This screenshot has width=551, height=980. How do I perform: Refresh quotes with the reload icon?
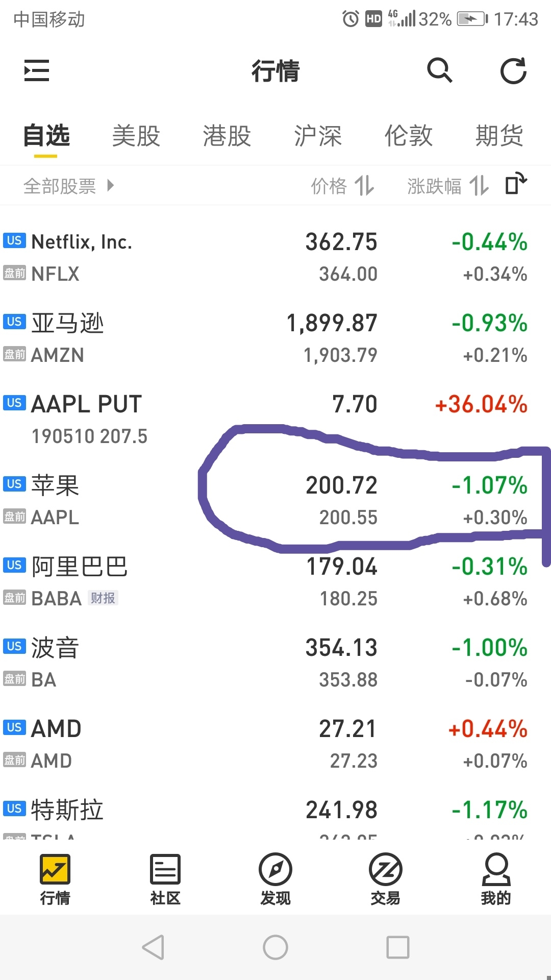(x=513, y=70)
